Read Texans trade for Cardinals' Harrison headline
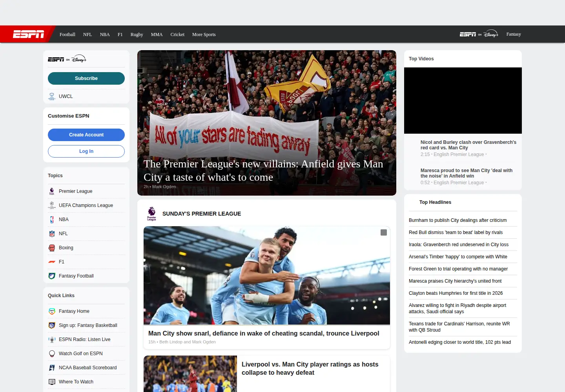The width and height of the screenshot is (565, 392). (459, 327)
